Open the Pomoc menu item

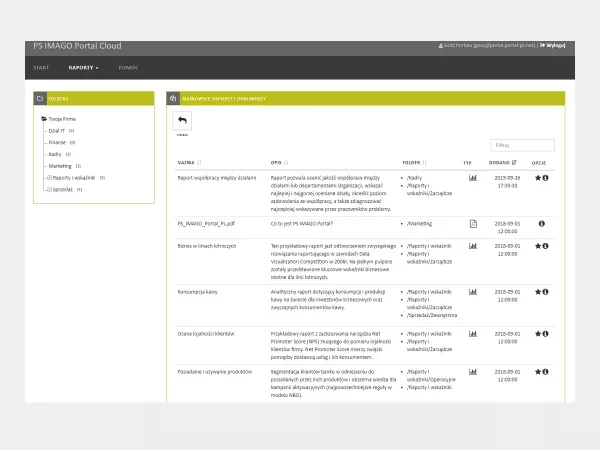tap(128, 67)
